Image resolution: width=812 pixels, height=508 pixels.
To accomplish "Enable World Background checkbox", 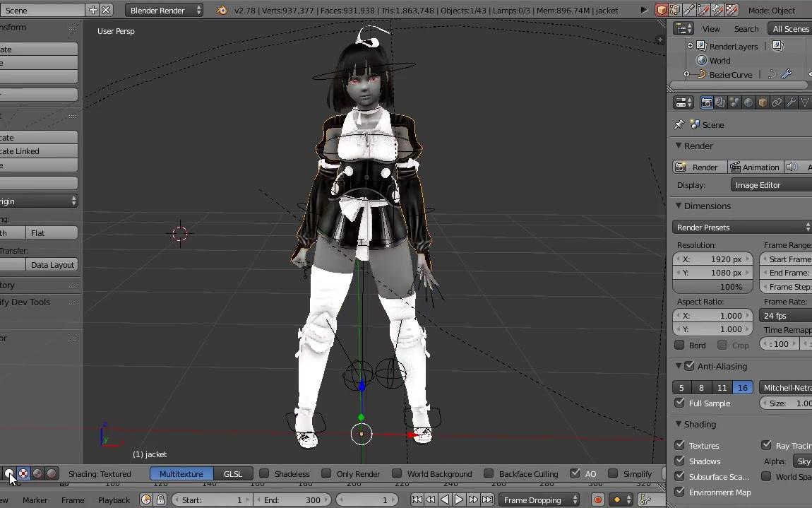I will [397, 473].
